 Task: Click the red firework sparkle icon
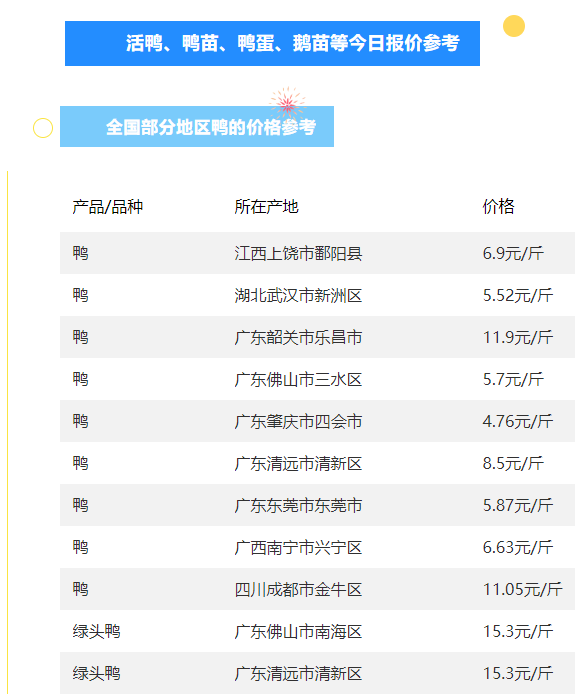[x=287, y=104]
